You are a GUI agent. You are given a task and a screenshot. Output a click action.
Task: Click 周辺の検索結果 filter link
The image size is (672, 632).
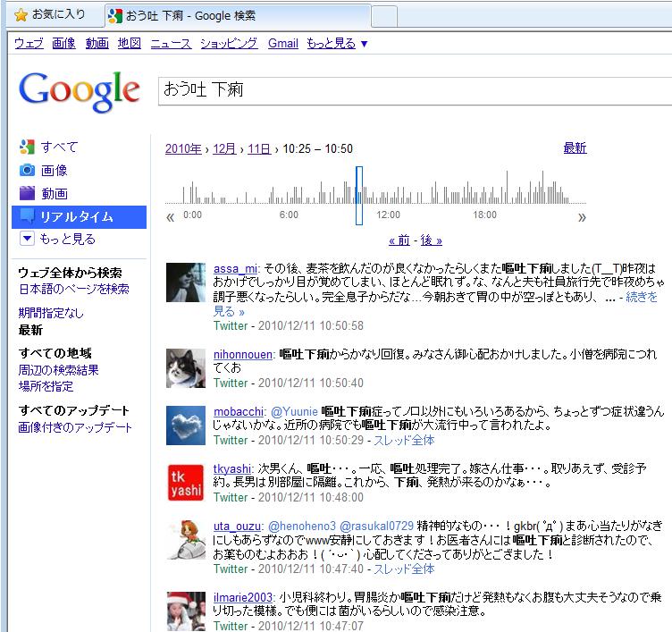[58, 370]
